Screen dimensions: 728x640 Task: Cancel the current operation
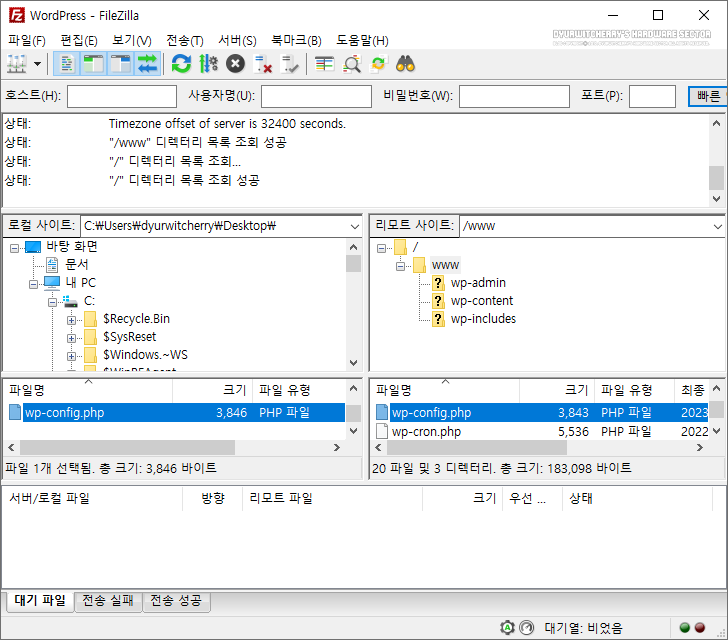[x=235, y=64]
